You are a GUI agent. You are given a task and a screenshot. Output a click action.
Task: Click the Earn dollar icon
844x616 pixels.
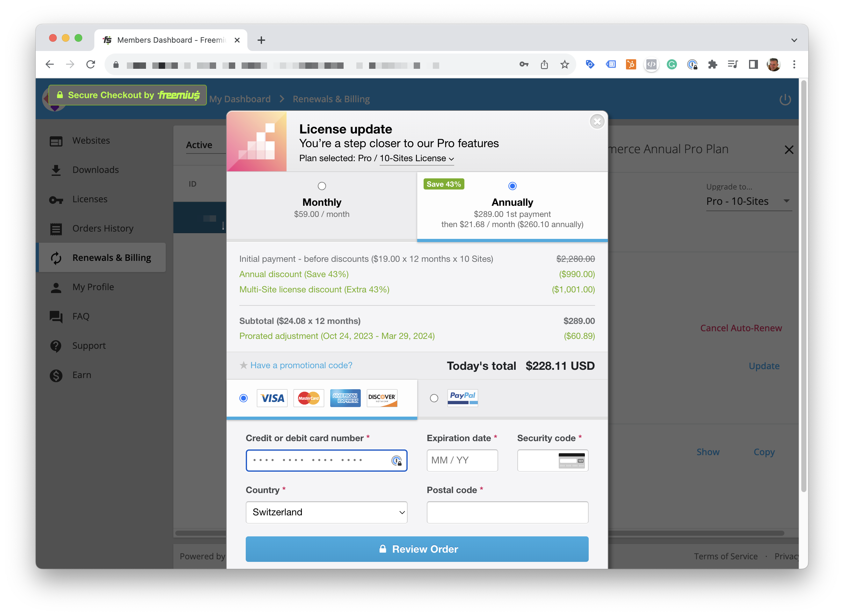pyautogui.click(x=56, y=376)
